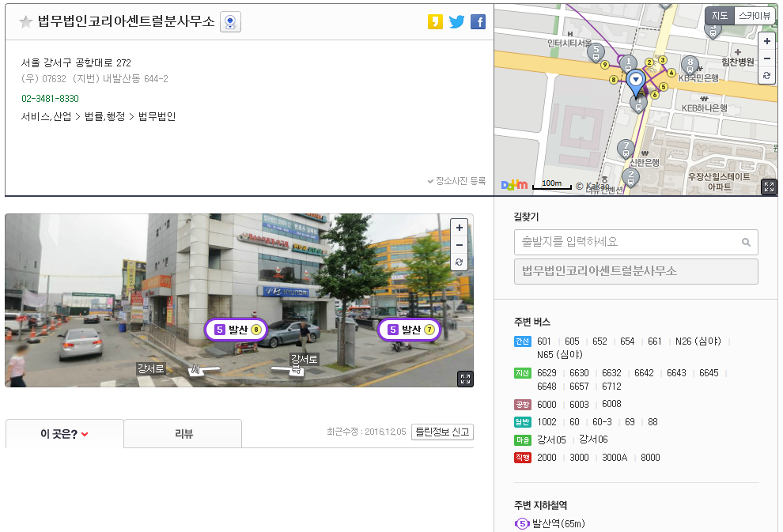Click the 발산 exit 7 marker in roadview
Viewport: 783px width, 532px height.
click(x=410, y=330)
